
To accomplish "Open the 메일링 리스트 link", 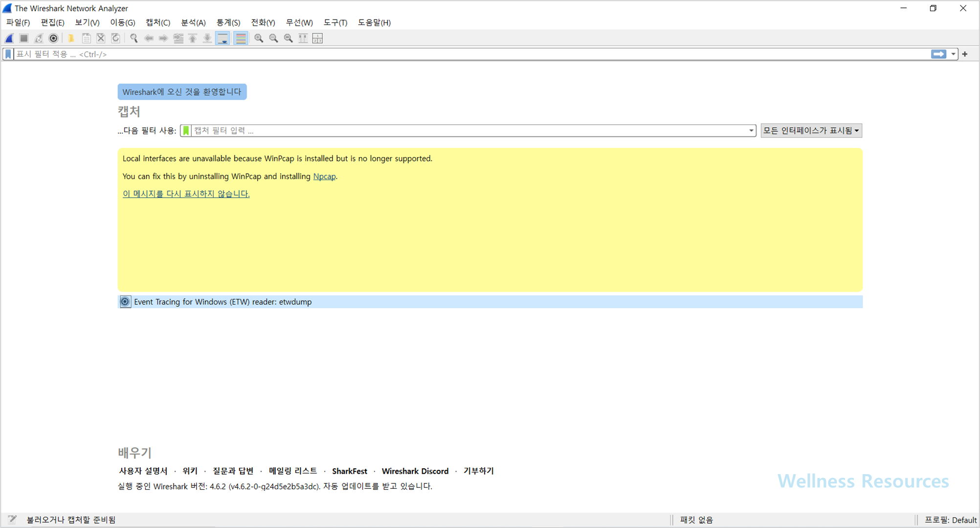I will (293, 471).
